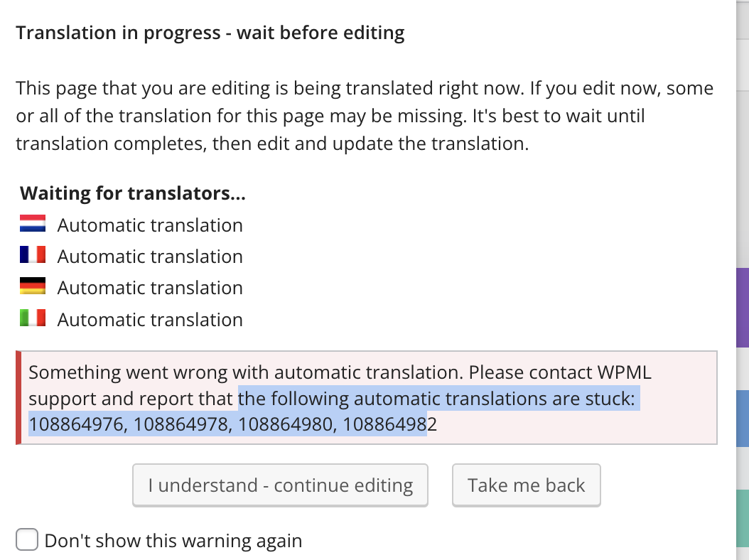This screenshot has height=560, width=749.
Task: Choose the Take me back button
Action: pyautogui.click(x=526, y=485)
